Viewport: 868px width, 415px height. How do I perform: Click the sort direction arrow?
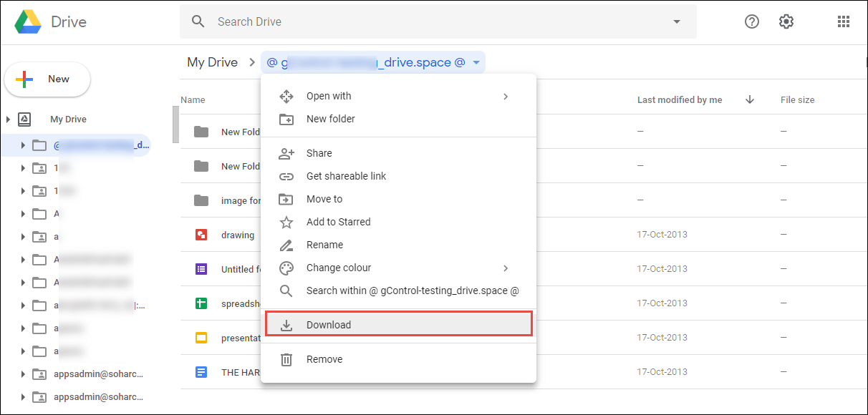(750, 100)
